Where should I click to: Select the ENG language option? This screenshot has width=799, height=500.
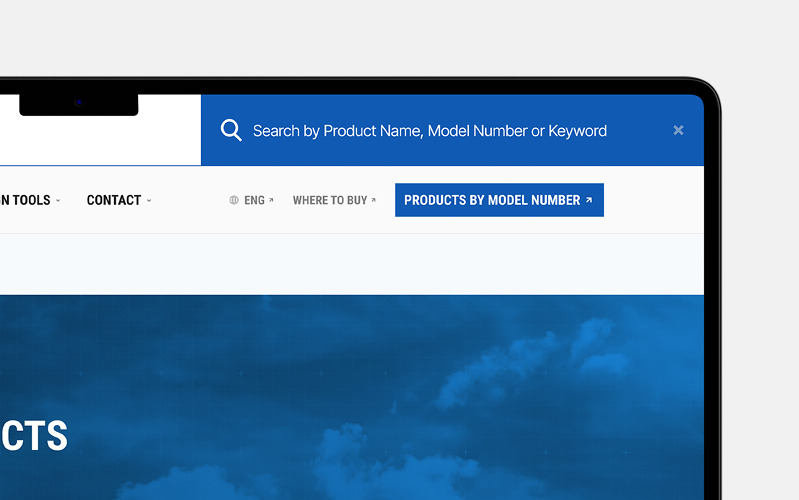pyautogui.click(x=254, y=200)
